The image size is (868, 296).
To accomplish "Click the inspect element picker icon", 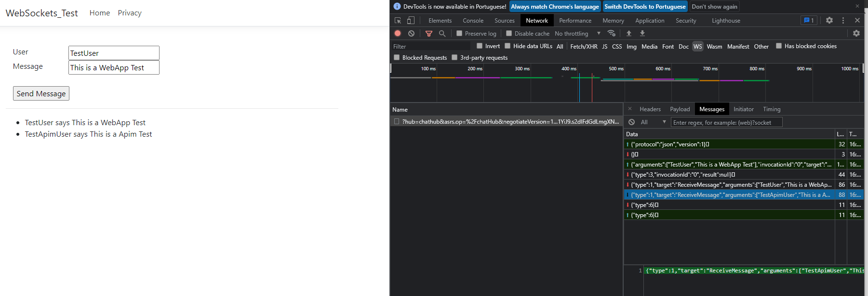I will click(398, 20).
